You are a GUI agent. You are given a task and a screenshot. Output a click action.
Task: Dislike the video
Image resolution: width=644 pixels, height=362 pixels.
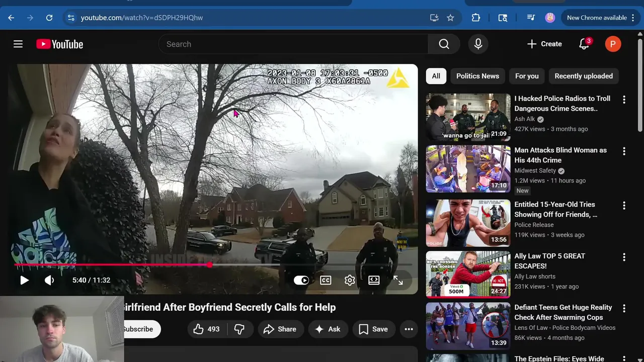(239, 329)
